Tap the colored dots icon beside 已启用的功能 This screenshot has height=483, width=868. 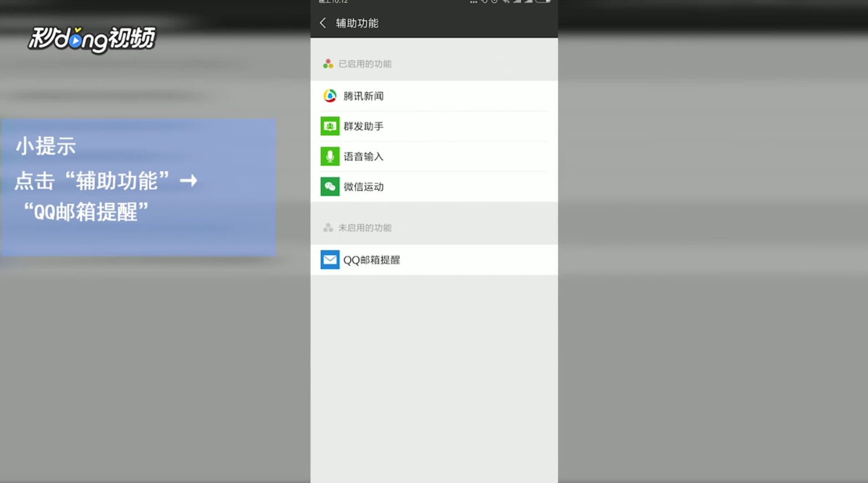tap(328, 64)
